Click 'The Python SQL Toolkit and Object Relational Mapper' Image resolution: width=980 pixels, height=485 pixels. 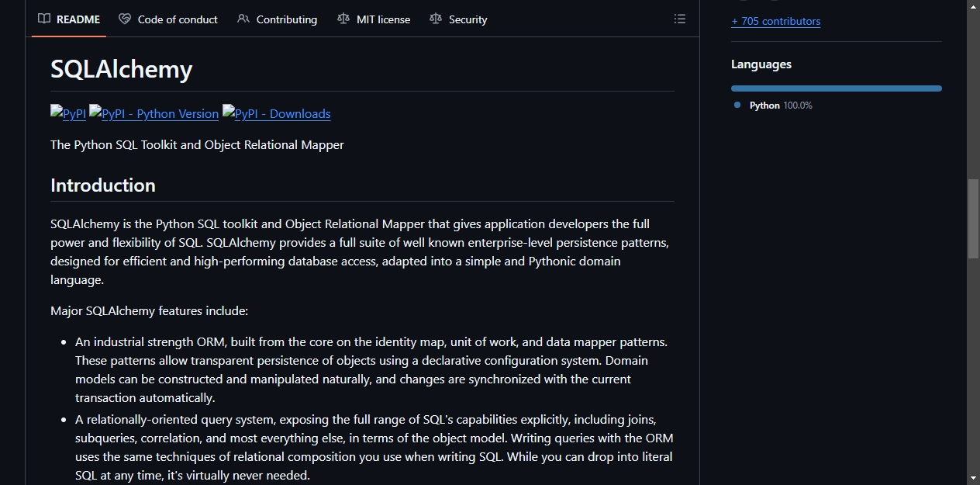(197, 144)
